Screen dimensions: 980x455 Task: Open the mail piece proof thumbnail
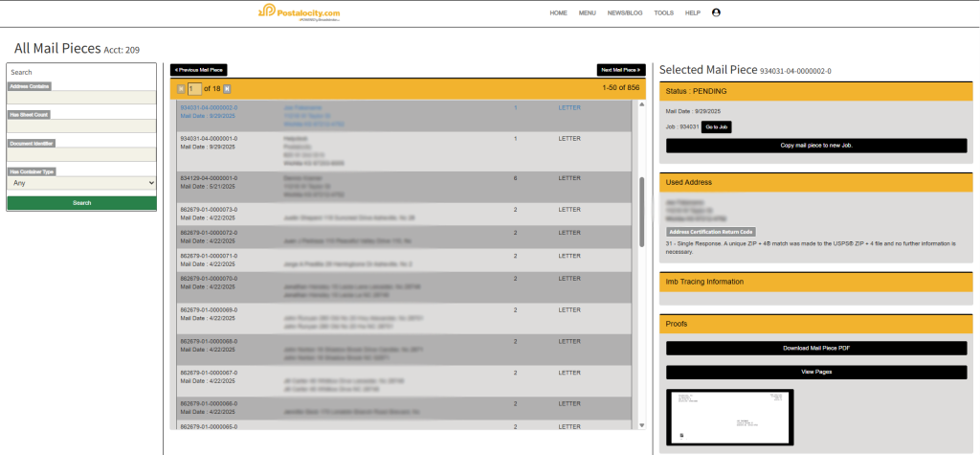click(x=730, y=417)
